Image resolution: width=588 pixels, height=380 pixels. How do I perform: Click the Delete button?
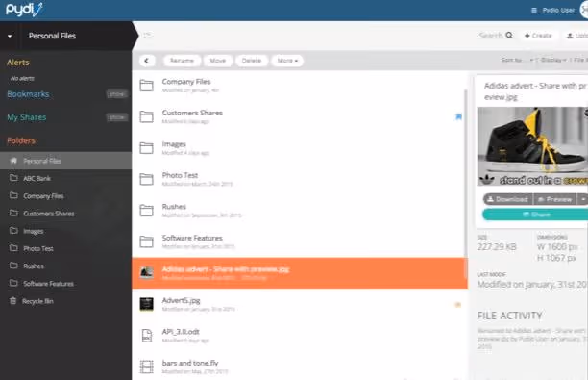click(x=252, y=61)
